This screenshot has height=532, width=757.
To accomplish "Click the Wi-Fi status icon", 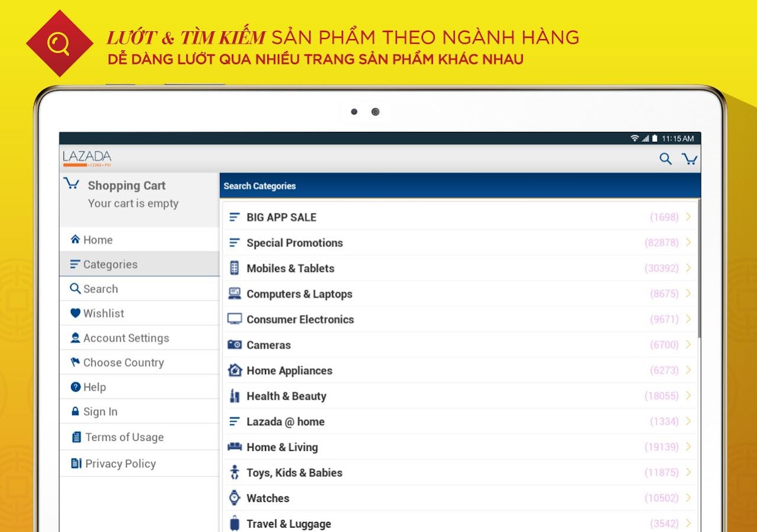I will 635,138.
